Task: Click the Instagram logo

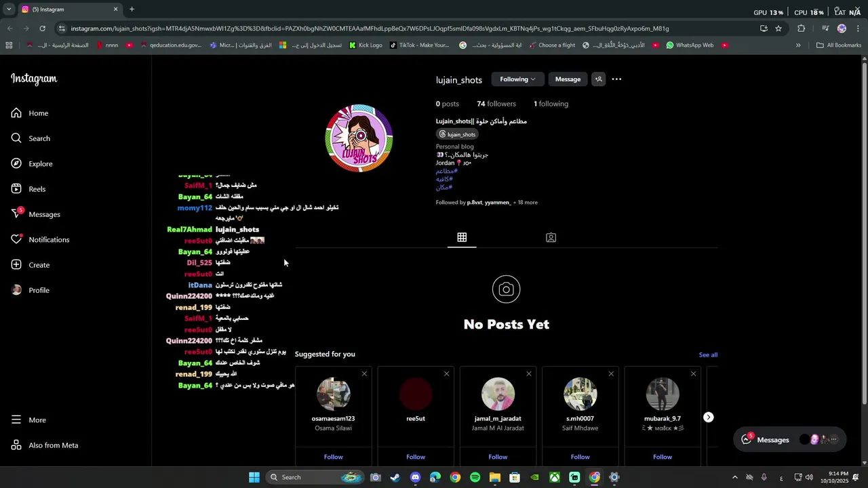Action: 34,79
